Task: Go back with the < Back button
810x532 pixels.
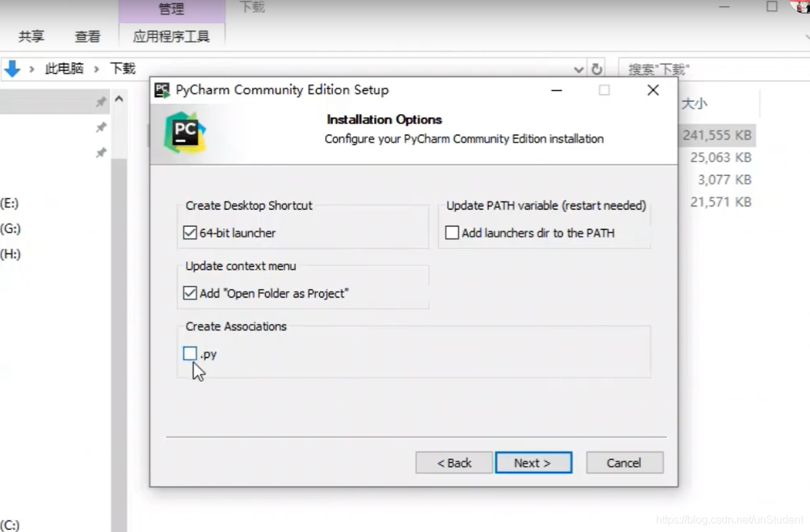Action: (454, 463)
